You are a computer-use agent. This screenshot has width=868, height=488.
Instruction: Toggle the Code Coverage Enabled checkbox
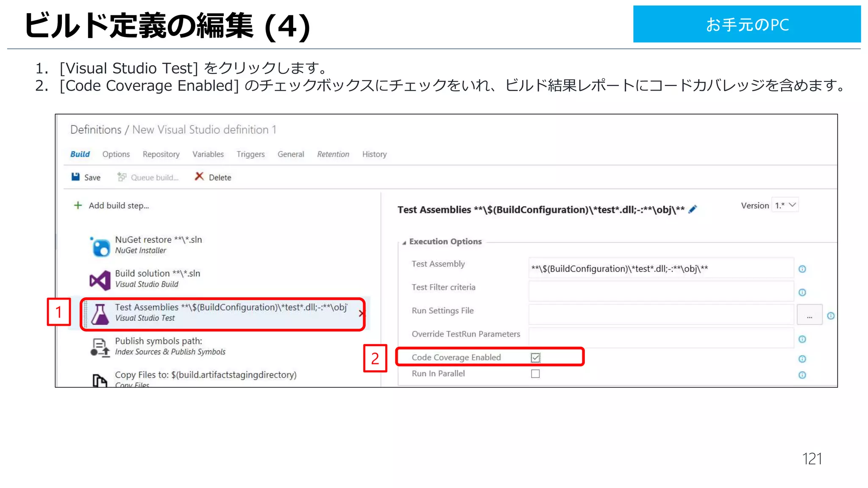point(535,358)
